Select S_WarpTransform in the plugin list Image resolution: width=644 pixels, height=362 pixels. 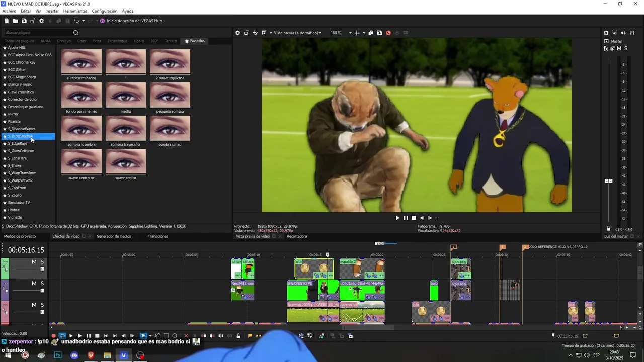point(22,173)
